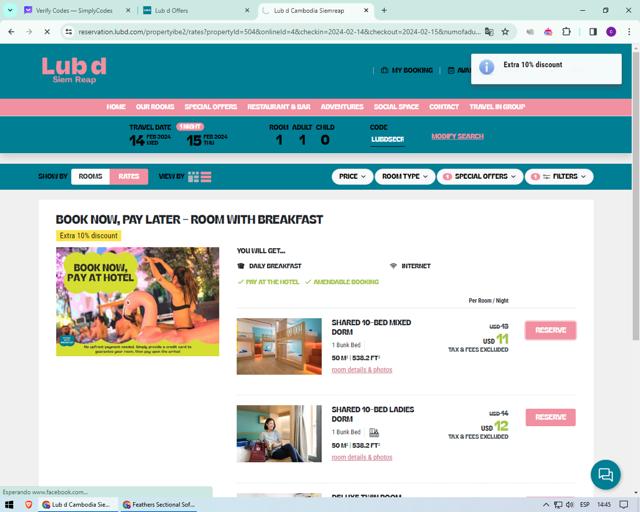The image size is (640, 512).
Task: Click the Brave browser taskbar icon
Action: point(28,505)
